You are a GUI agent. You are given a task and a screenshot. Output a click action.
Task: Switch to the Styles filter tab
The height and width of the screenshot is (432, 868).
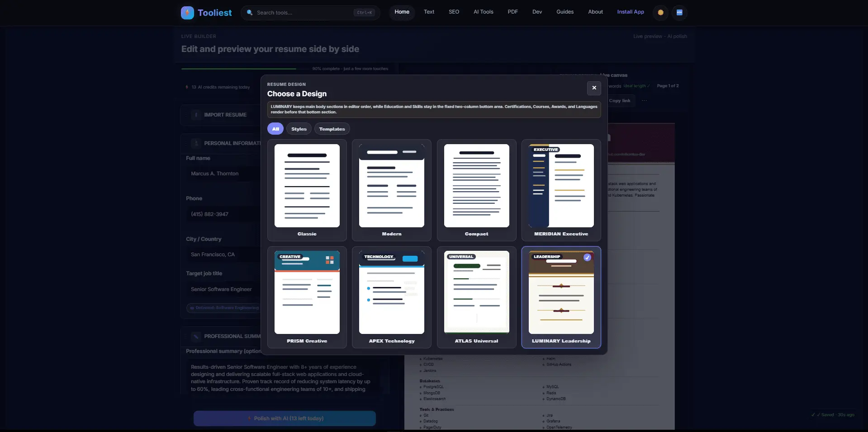click(x=299, y=129)
